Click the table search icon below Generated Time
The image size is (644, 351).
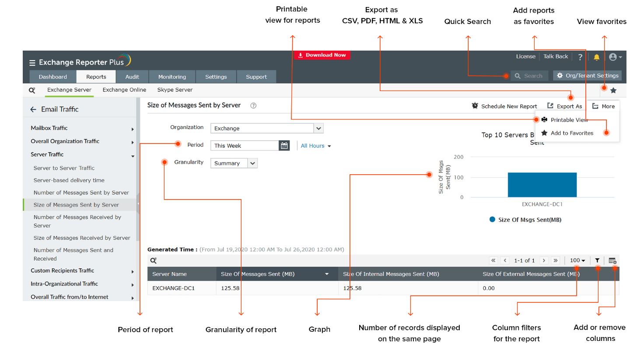(x=154, y=260)
